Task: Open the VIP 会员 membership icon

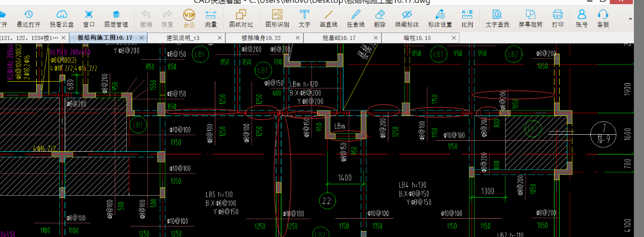Action: tap(189, 19)
